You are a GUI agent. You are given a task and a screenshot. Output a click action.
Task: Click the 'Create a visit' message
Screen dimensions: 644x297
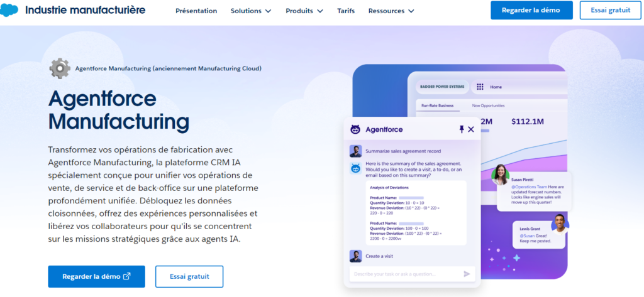pos(379,256)
